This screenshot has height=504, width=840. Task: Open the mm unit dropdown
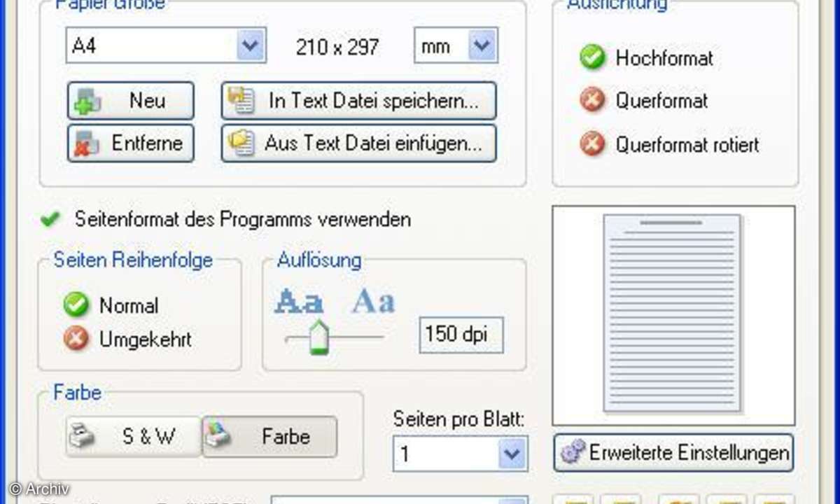coord(456,46)
